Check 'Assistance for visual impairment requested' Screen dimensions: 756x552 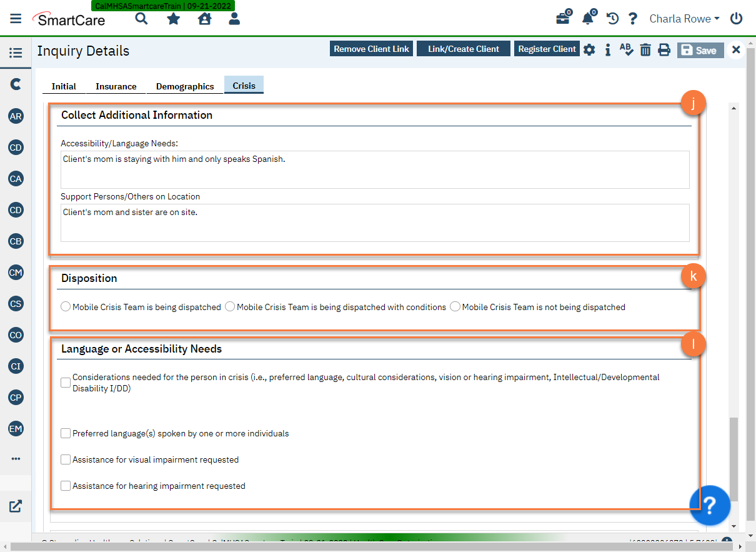coord(66,459)
